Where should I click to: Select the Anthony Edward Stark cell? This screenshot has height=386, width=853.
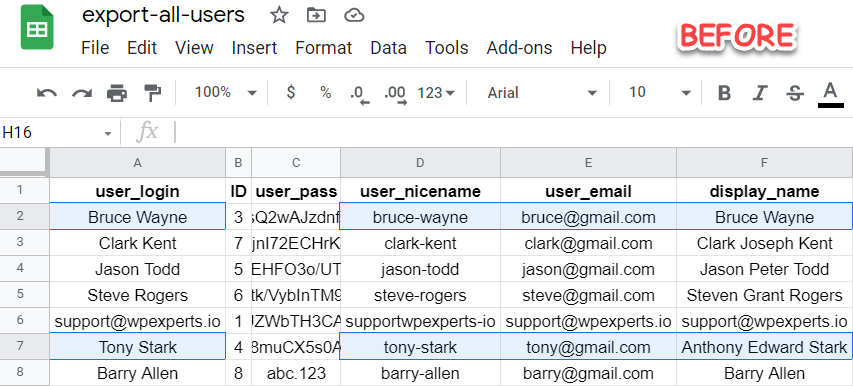tap(765, 347)
